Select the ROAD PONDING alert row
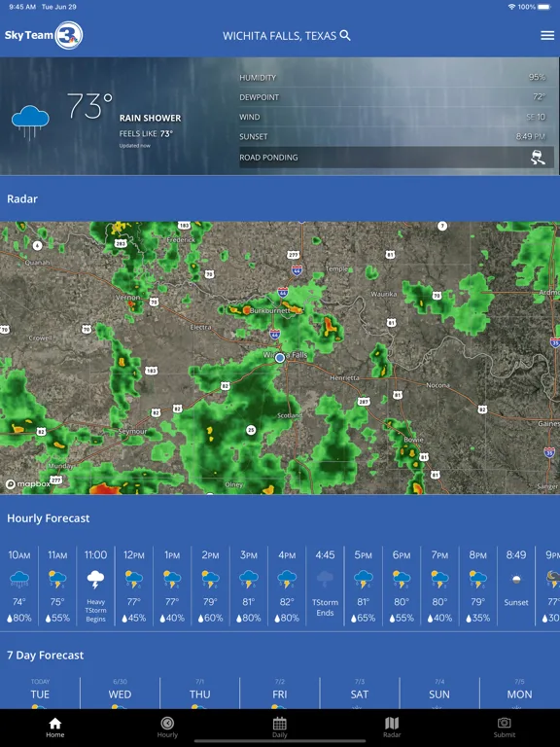 397,158
